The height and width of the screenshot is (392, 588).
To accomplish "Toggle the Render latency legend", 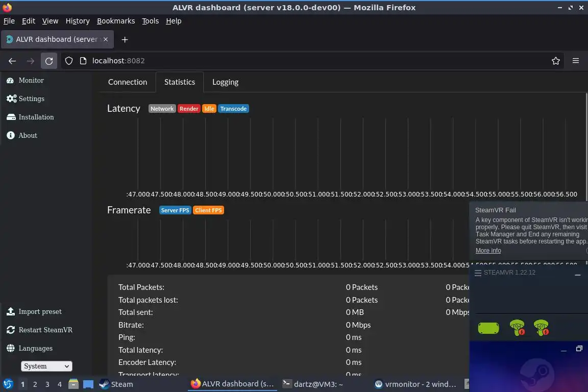I will [189, 109].
